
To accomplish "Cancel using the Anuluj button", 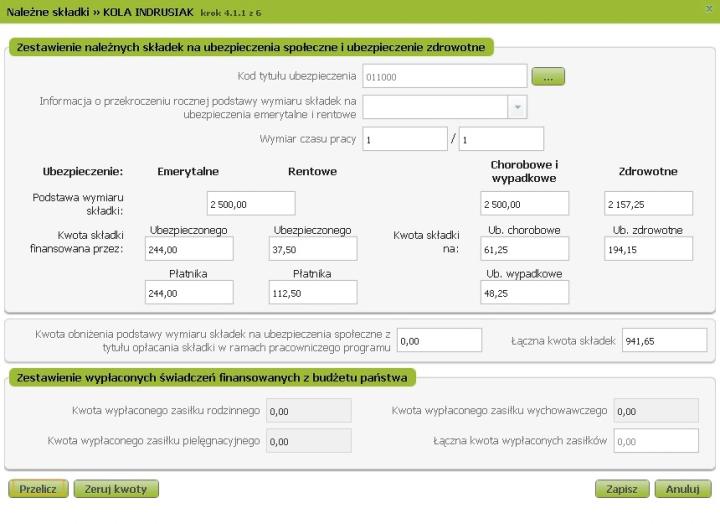I will click(683, 489).
